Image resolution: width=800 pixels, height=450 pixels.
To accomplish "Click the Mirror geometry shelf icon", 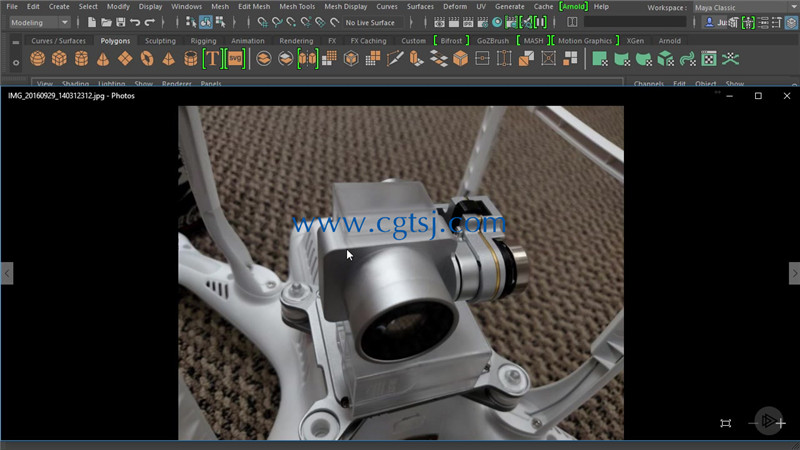I will tap(308, 59).
